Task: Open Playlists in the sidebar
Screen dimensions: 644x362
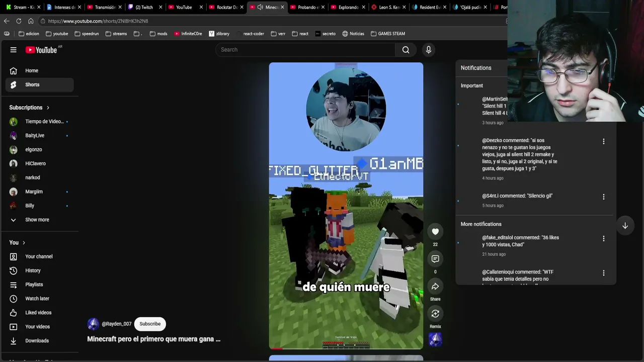Action: [40, 285]
